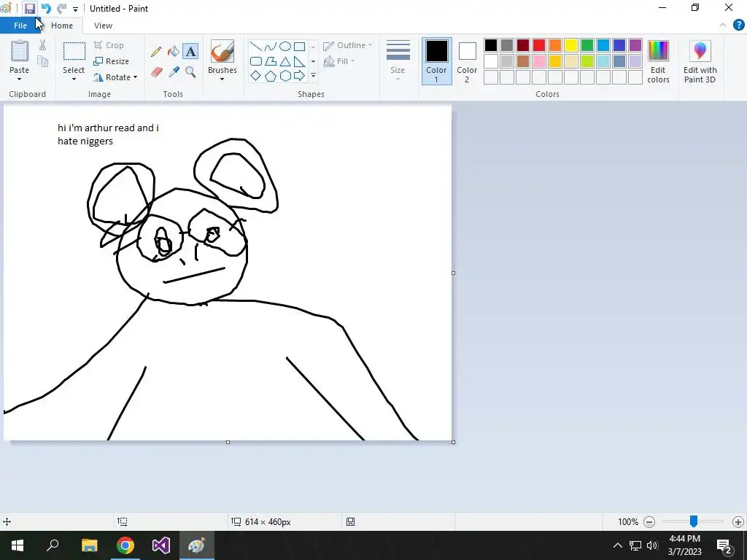Expand the Select dropdown arrow
747x560 pixels.
point(74,79)
